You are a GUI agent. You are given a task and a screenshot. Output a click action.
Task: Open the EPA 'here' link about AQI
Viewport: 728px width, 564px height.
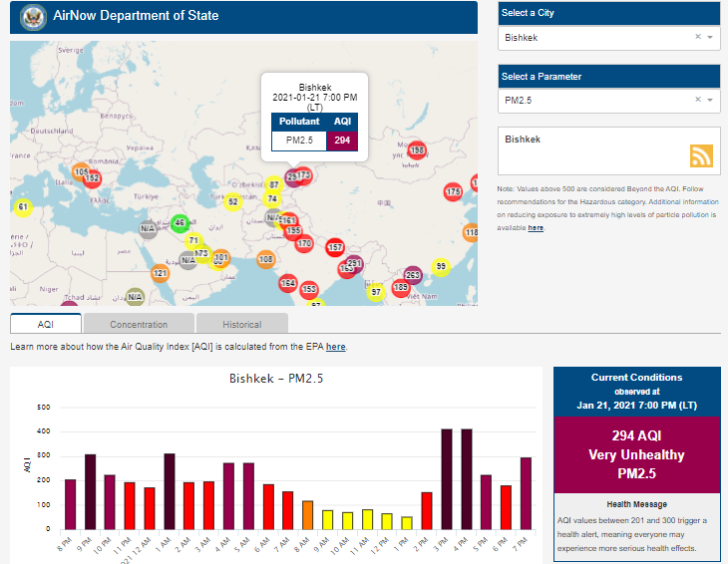pos(336,347)
